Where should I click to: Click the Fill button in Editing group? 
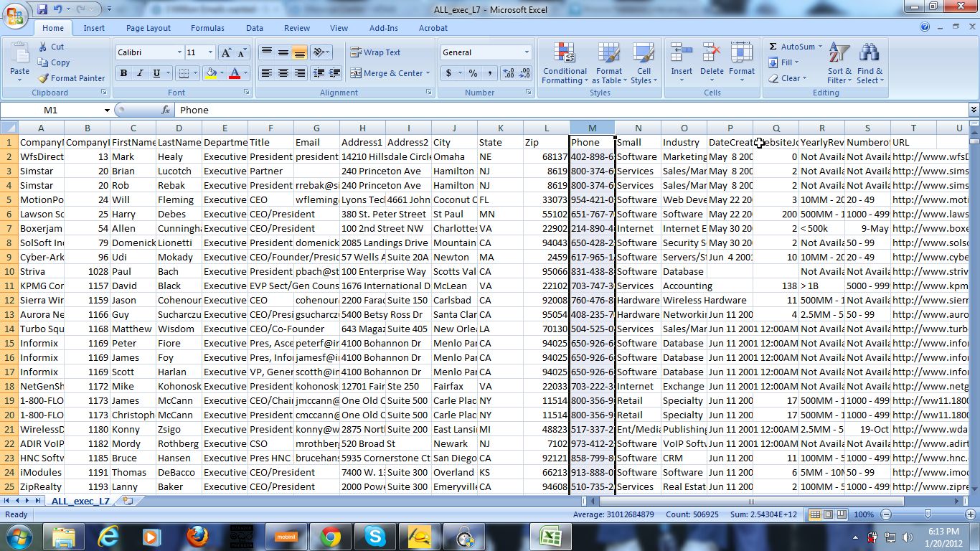(785, 62)
